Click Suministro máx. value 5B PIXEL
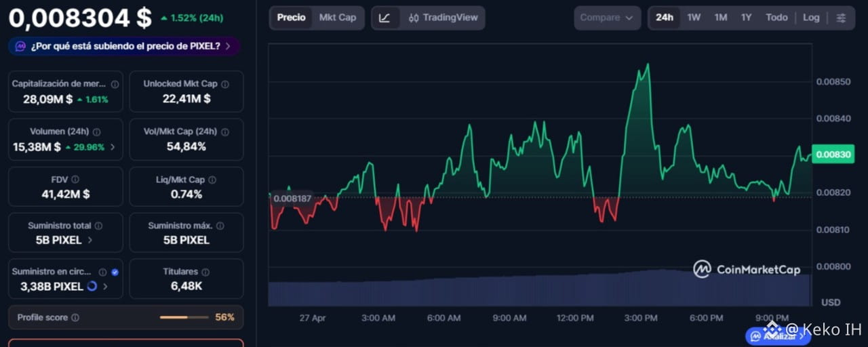This screenshot has width=868, height=347. (x=186, y=240)
